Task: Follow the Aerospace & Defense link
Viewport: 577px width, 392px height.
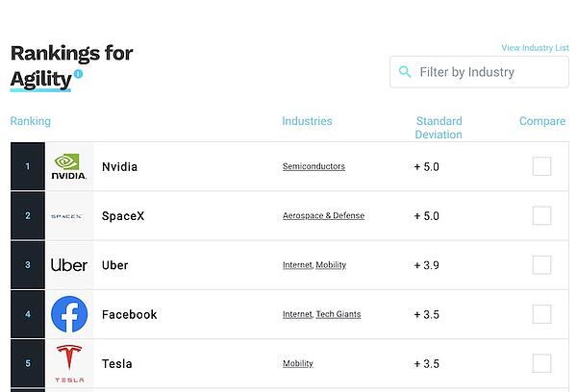Action: (x=323, y=216)
